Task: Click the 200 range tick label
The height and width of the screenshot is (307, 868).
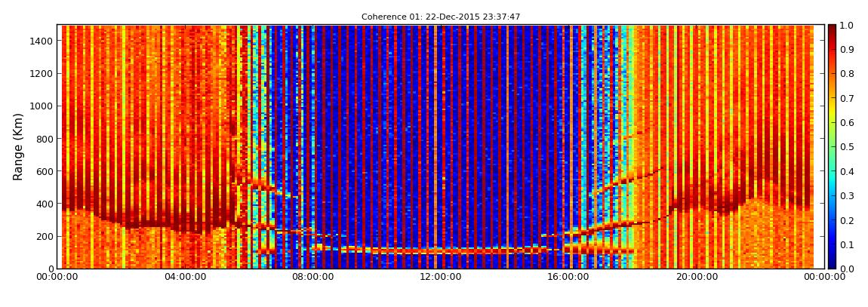Action: click(45, 237)
